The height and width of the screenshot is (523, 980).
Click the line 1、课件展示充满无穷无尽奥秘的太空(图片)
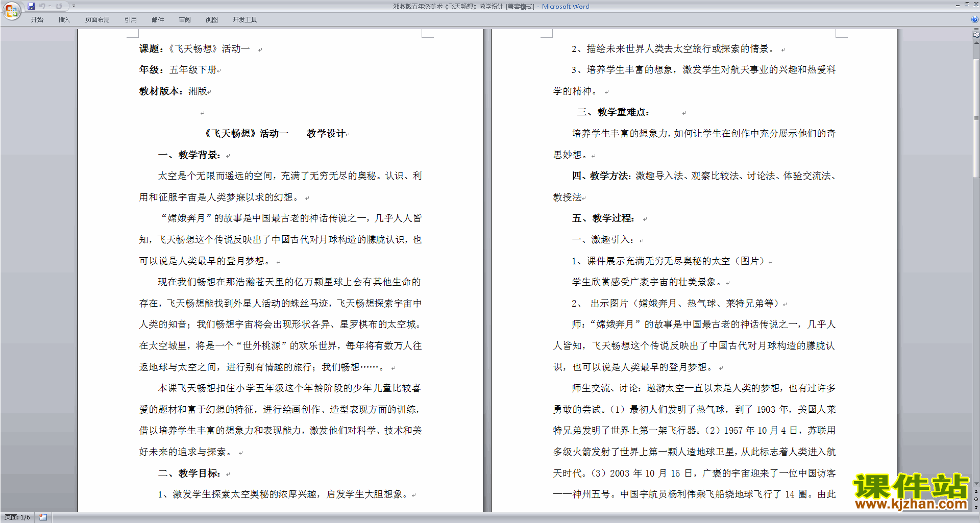(669, 261)
